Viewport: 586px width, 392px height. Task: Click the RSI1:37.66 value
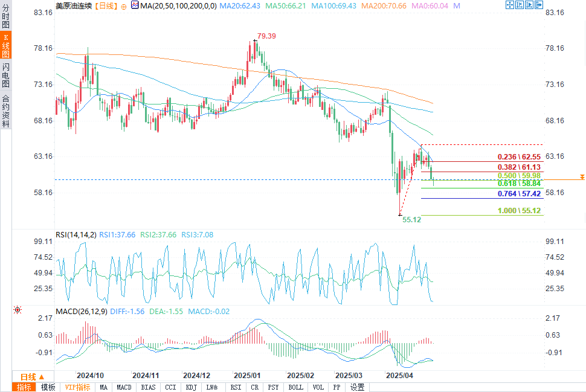click(117, 235)
